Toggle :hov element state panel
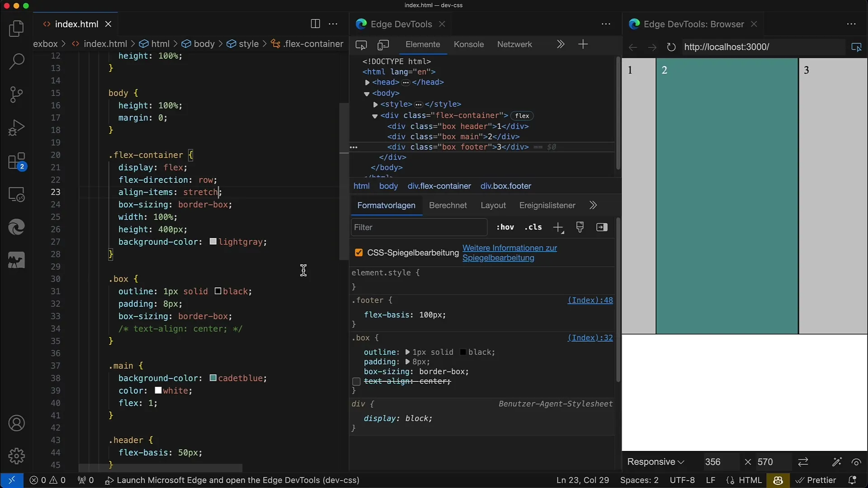Viewport: 868px width, 488px height. point(505,227)
